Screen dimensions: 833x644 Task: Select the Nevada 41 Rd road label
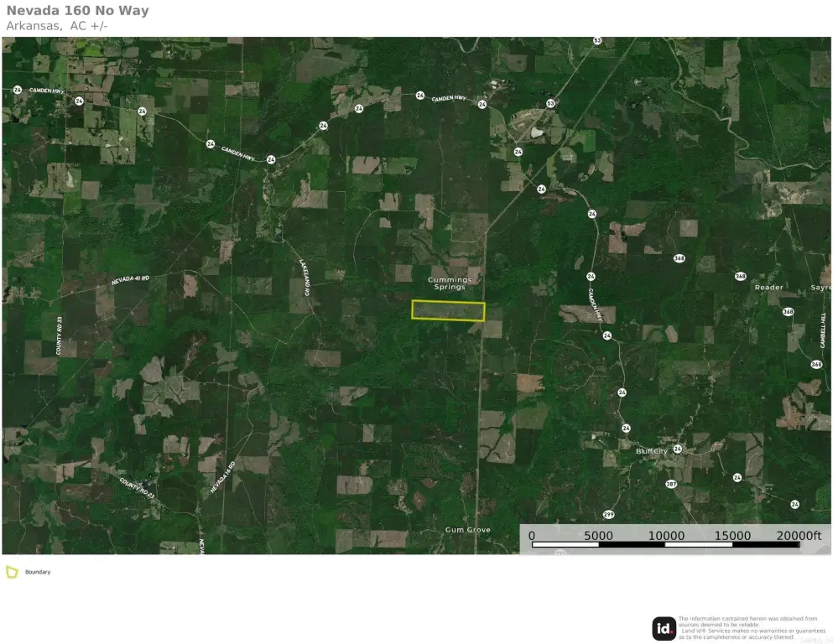coord(130,280)
